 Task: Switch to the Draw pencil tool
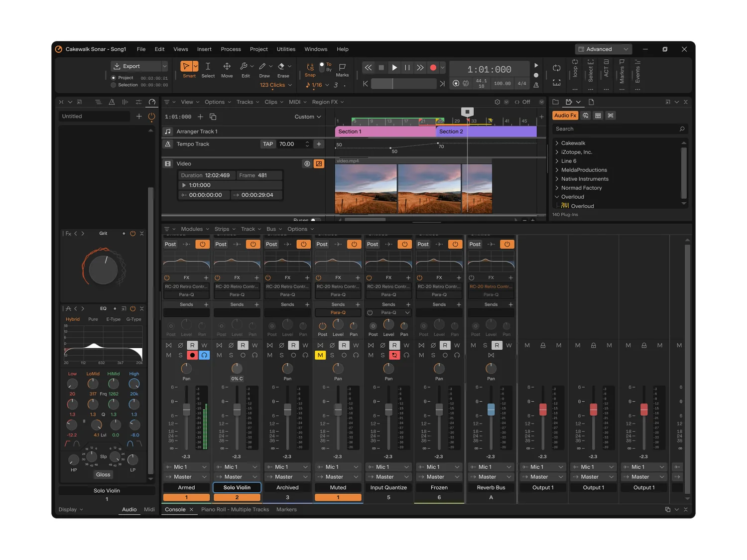pyautogui.click(x=262, y=66)
